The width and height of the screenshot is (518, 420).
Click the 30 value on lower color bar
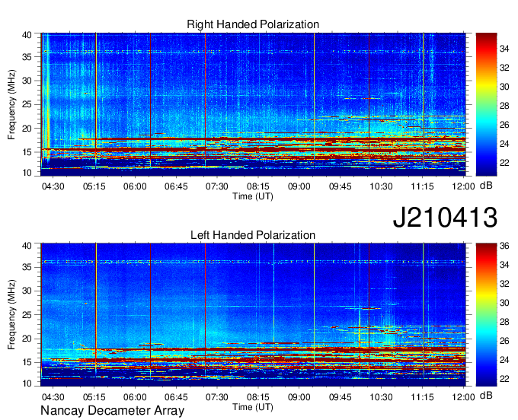point(504,303)
